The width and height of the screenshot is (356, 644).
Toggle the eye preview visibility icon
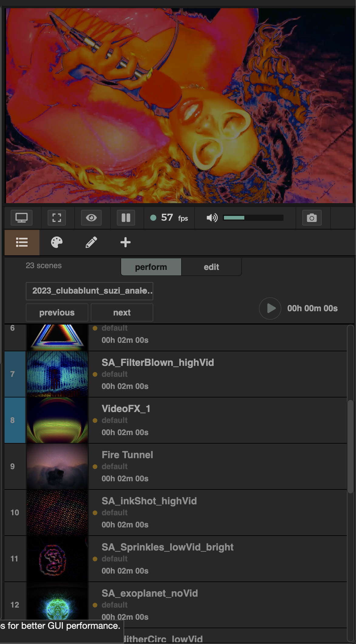point(91,218)
